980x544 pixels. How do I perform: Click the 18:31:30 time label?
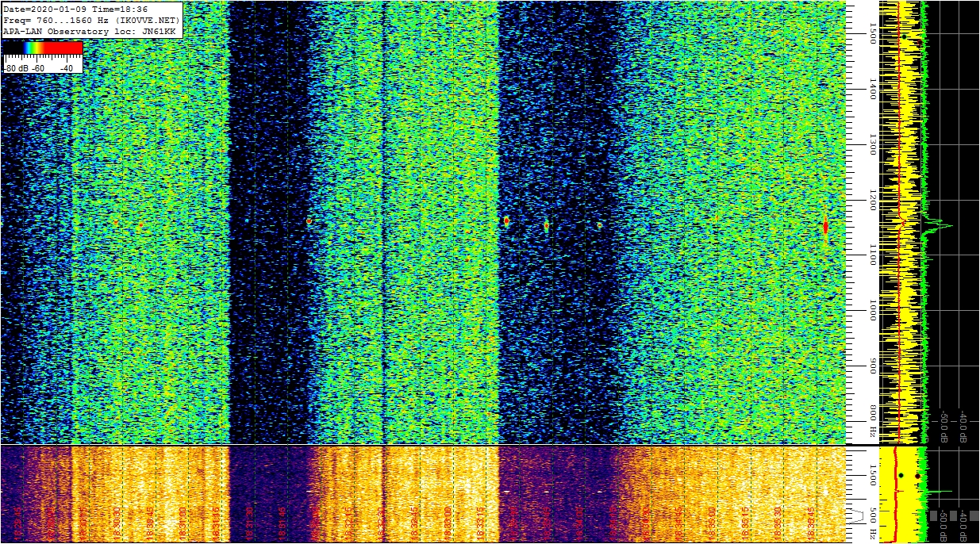coord(249,523)
